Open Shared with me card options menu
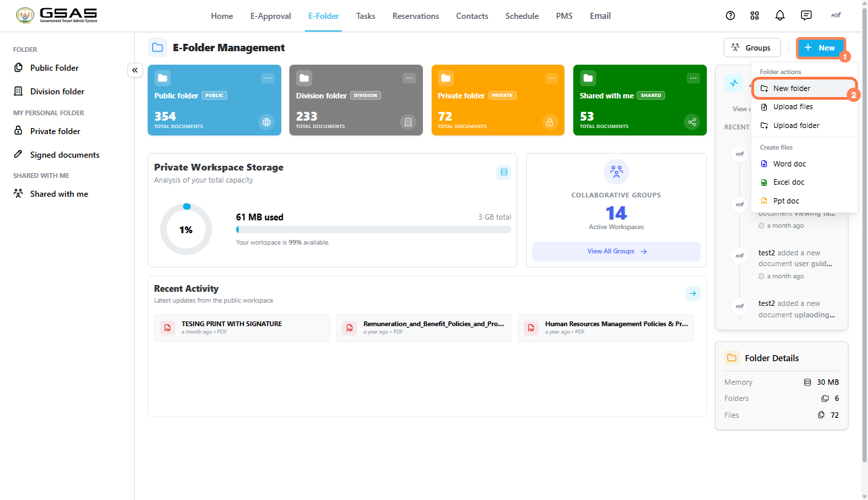This screenshot has height=500, width=868. pyautogui.click(x=693, y=78)
